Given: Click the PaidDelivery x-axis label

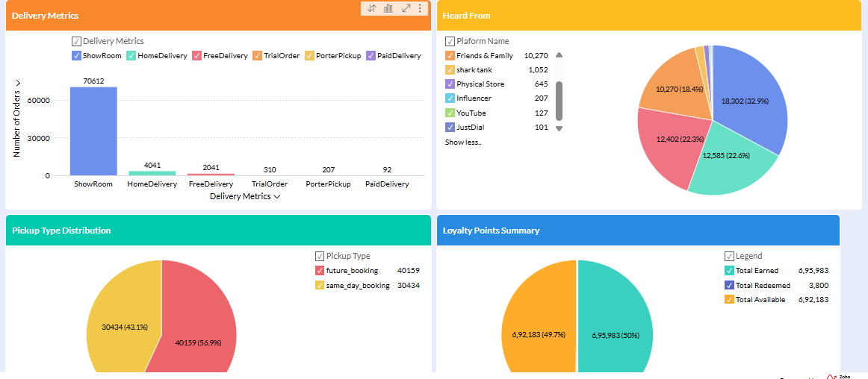Looking at the screenshot, I should click(387, 184).
